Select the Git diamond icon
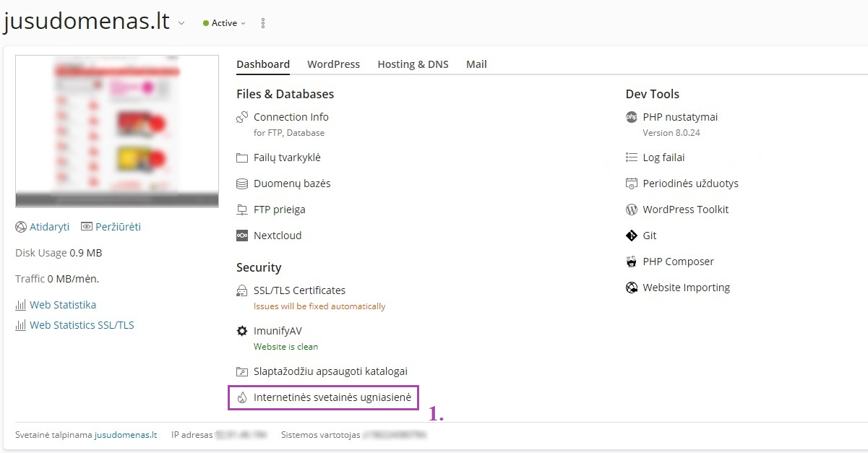The image size is (868, 453). tap(631, 236)
